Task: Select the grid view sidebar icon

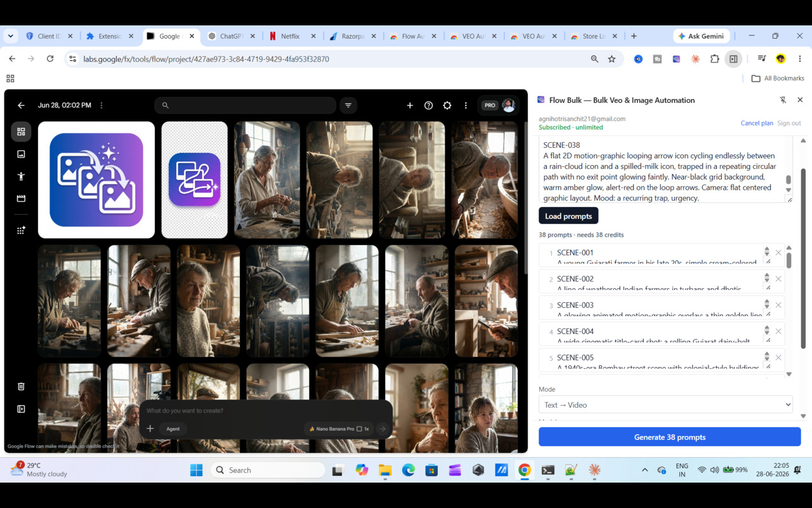Action: coord(21,131)
